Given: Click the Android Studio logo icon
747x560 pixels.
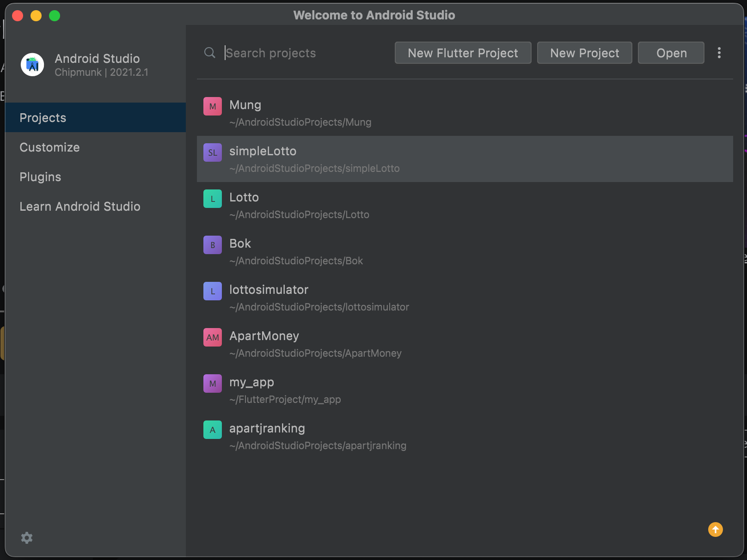Looking at the screenshot, I should tap(32, 65).
